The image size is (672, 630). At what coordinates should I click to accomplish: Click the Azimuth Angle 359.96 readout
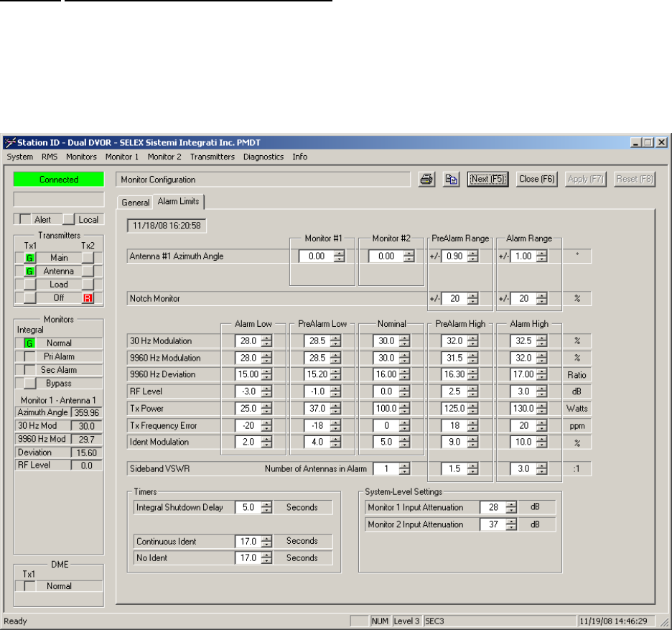[87, 412]
